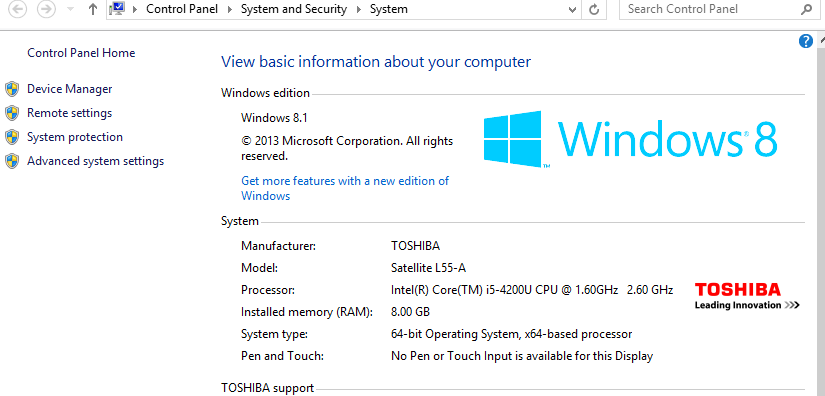Click the Manufacturer value TOSHIBA
Image resolution: width=825 pixels, height=396 pixels.
pyautogui.click(x=415, y=246)
